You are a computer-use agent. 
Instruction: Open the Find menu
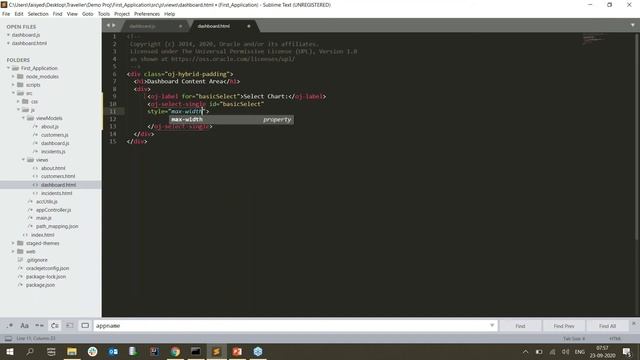coord(58,14)
